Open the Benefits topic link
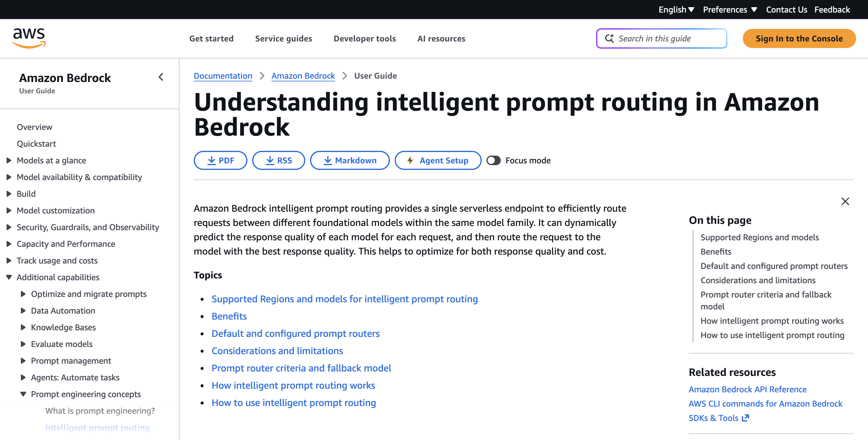 tap(229, 316)
